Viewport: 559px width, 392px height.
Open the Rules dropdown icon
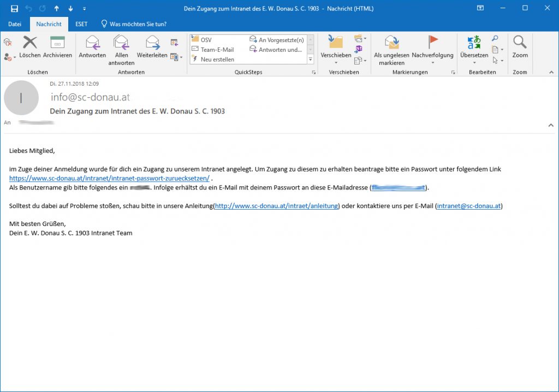click(360, 39)
